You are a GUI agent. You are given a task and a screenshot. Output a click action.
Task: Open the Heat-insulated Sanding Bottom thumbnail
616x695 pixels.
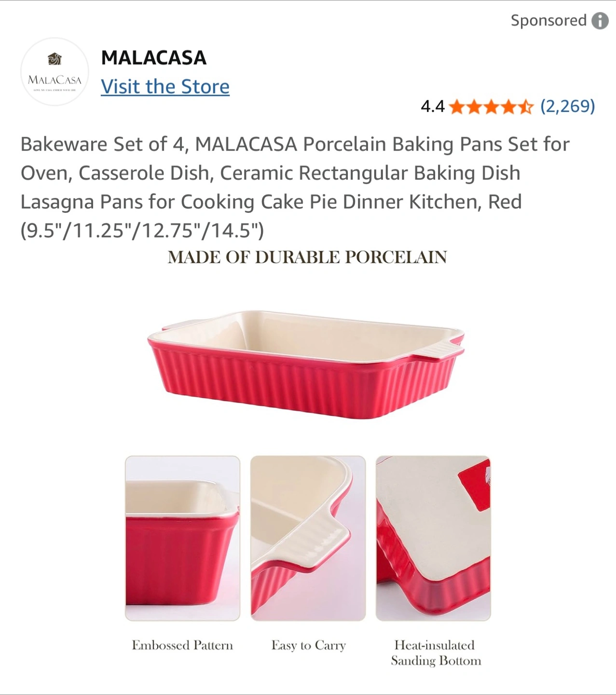click(433, 538)
